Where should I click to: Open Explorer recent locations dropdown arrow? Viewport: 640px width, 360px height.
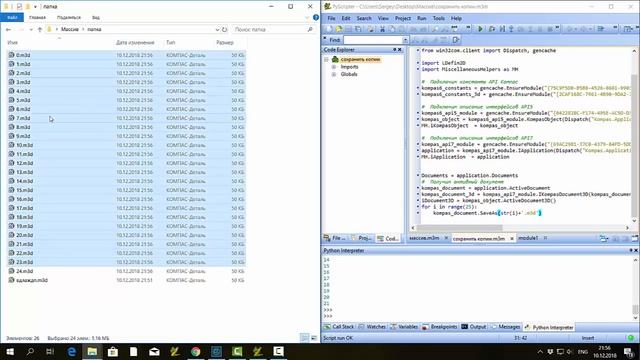tap(31, 29)
